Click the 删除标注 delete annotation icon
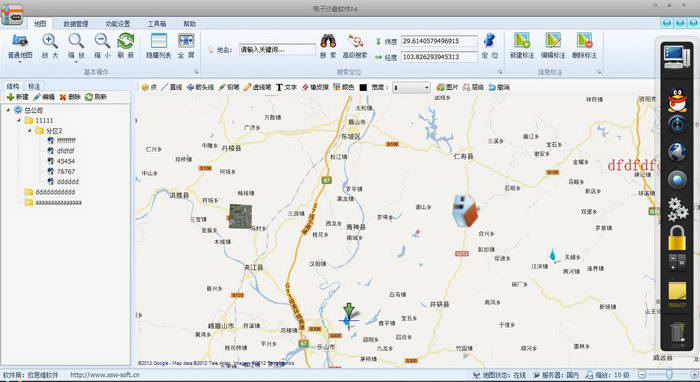The height and width of the screenshot is (382, 700). [x=584, y=41]
